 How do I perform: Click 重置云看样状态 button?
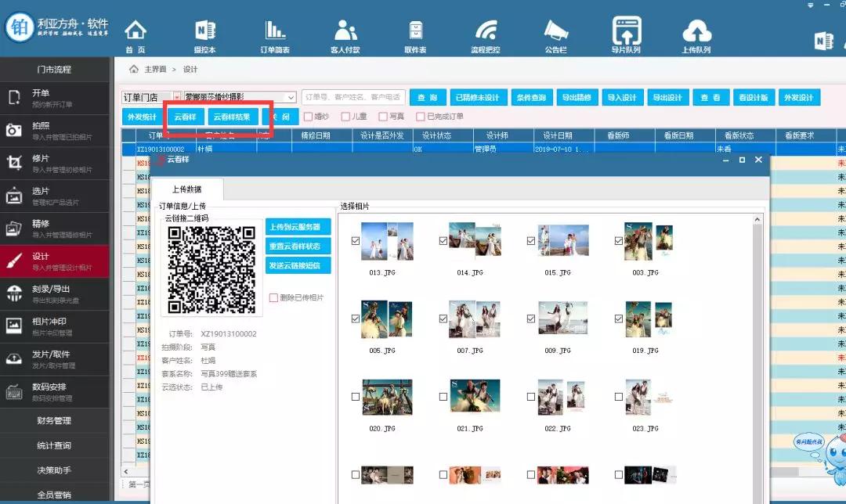[x=298, y=247]
